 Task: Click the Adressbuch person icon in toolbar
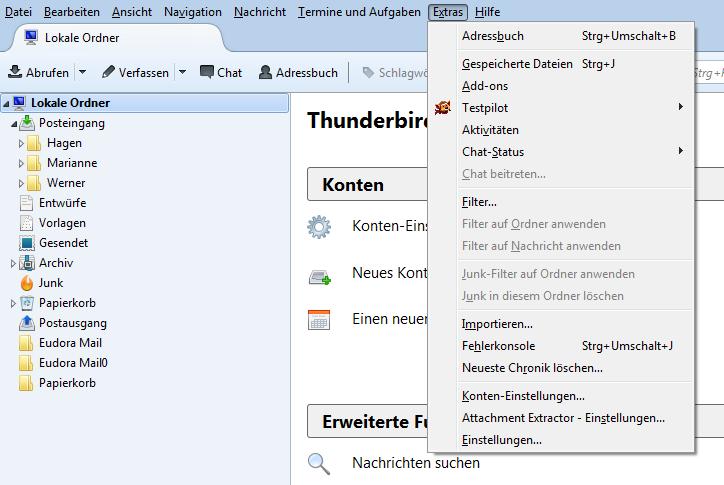pyautogui.click(x=265, y=72)
